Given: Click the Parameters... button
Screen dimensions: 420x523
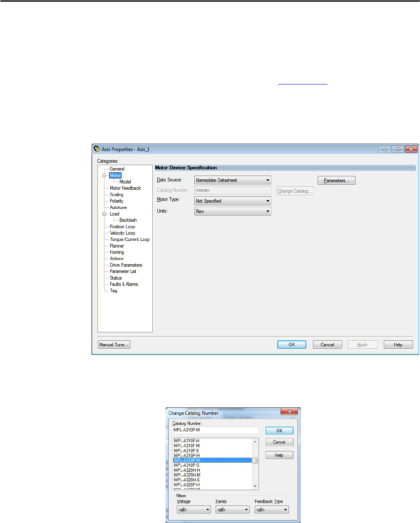Looking at the screenshot, I should (336, 181).
